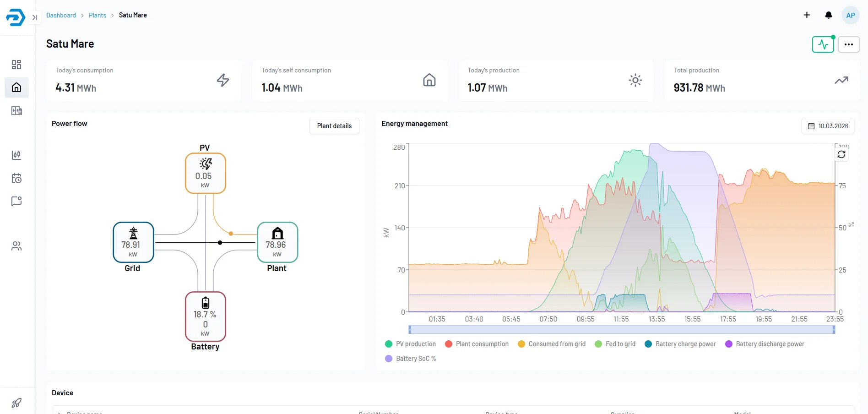Click the rocket icon at sidebar bottom
Screen dimensions: 868x414
pyautogui.click(x=16, y=403)
